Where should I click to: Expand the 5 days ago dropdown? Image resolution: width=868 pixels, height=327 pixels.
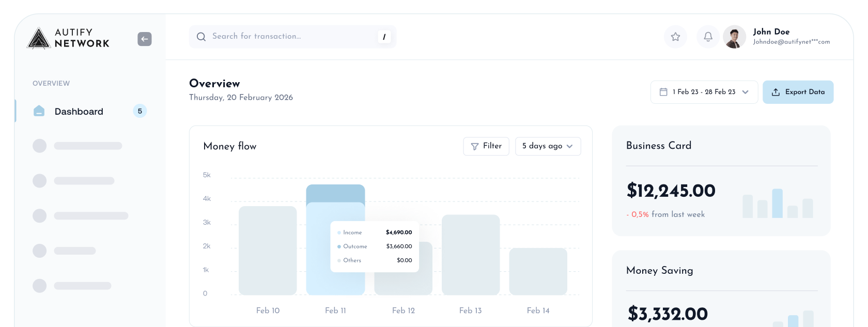(x=548, y=146)
